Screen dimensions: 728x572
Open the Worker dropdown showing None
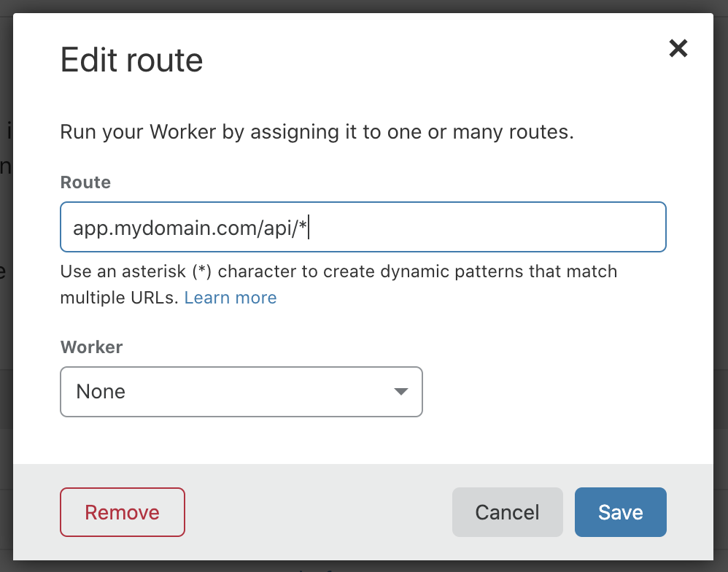pos(241,392)
